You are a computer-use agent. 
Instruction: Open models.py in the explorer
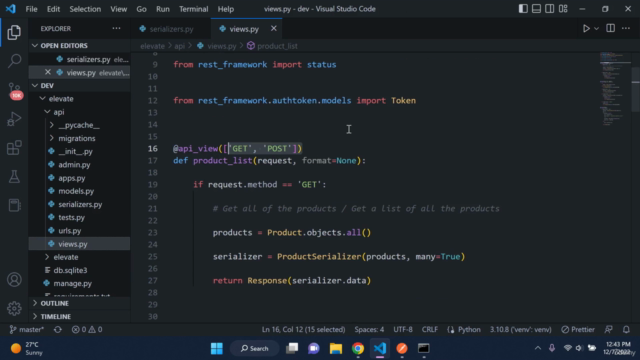[x=80, y=191]
